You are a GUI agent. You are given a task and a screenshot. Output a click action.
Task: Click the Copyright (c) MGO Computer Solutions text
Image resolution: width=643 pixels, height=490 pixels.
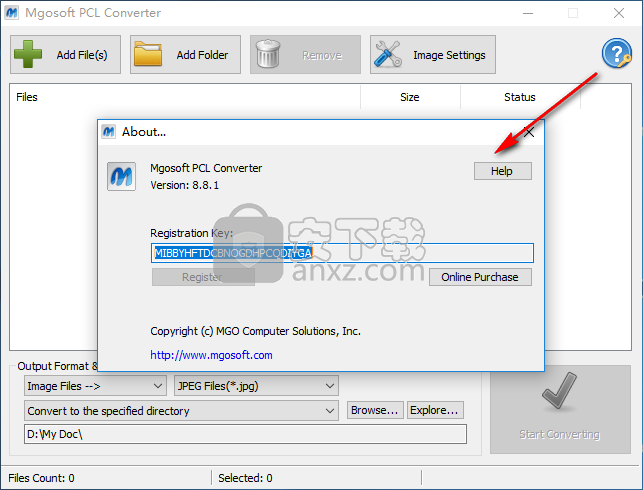click(255, 331)
